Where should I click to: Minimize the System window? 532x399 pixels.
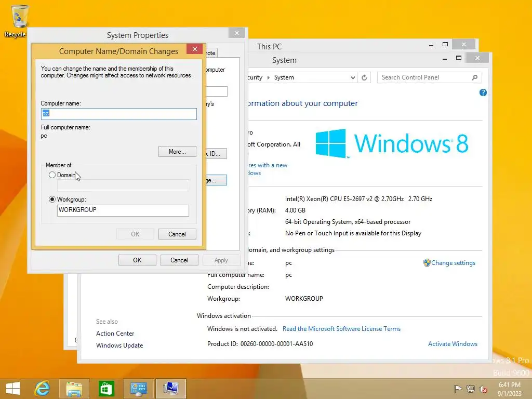click(445, 58)
